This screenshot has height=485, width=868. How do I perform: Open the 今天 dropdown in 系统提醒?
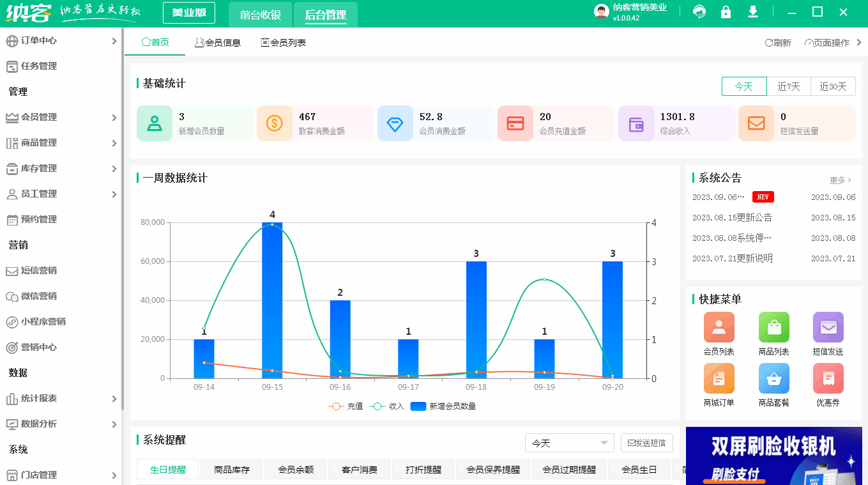pos(568,442)
